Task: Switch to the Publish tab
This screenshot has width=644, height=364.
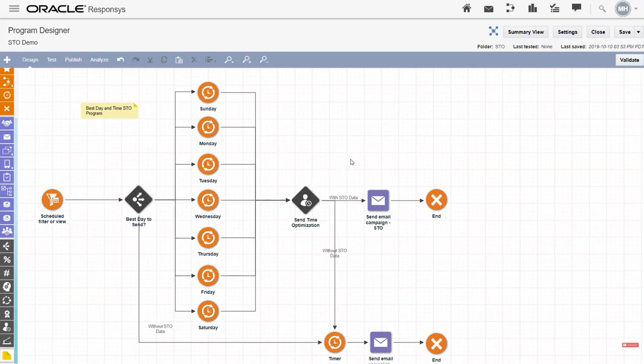Action: point(73,60)
